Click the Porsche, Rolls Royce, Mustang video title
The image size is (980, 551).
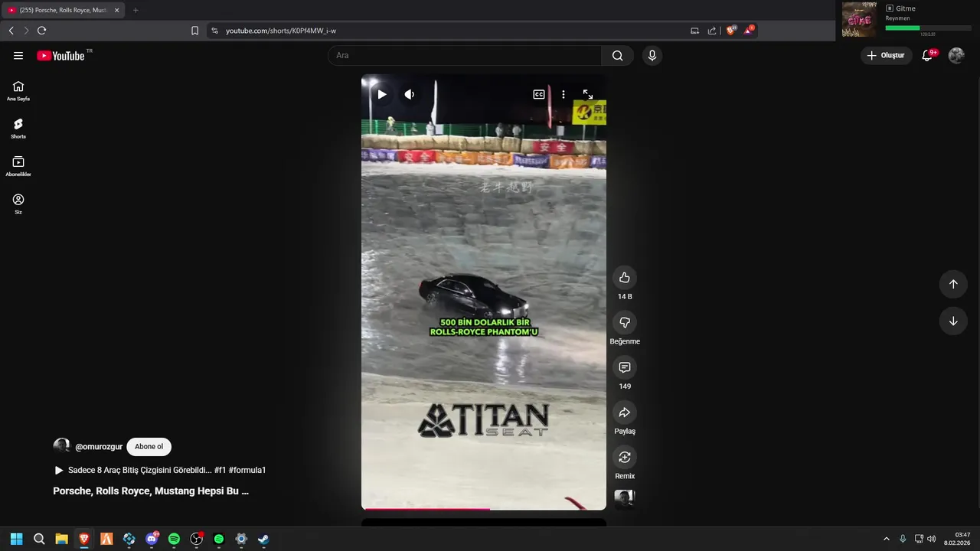(151, 491)
